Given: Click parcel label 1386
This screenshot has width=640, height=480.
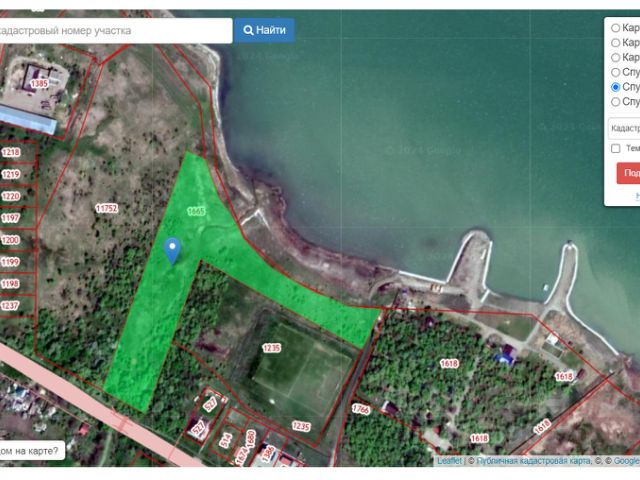Looking at the screenshot, I should click(267, 454).
